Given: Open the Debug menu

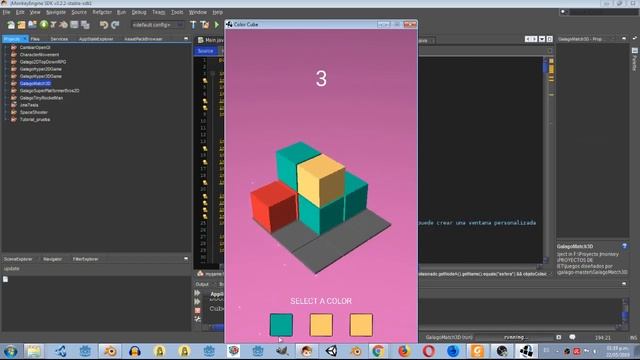Looking at the screenshot, I should (x=139, y=12).
